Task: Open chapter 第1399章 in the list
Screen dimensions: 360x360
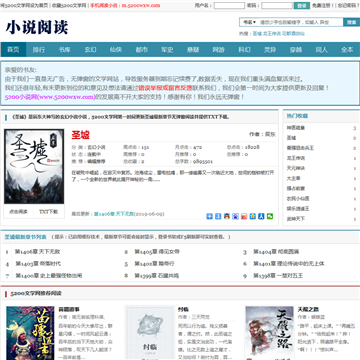Action: [x=157, y=276]
